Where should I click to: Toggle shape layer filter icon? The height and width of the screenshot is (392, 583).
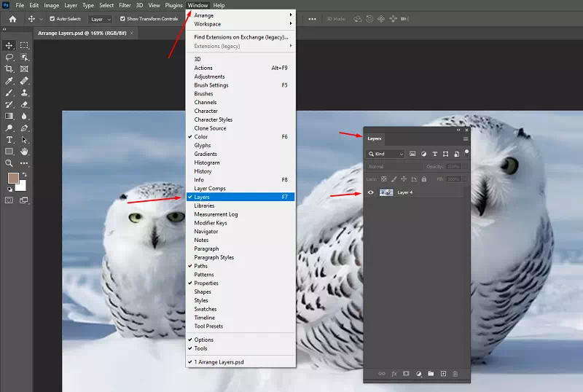[x=445, y=154]
